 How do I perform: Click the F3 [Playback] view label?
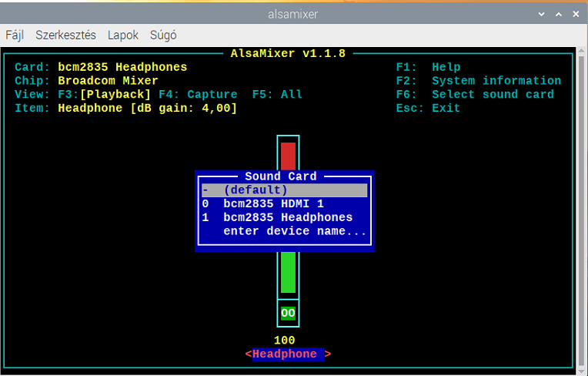pyautogui.click(x=104, y=94)
